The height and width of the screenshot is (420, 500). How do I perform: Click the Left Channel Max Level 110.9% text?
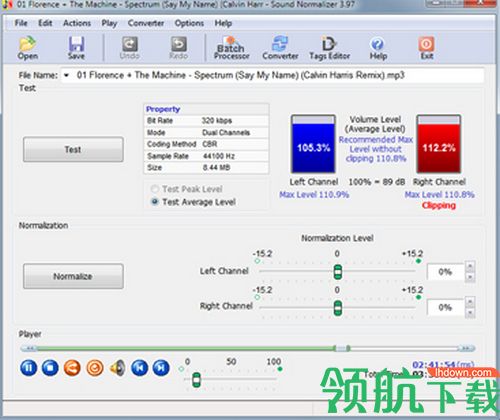pyautogui.click(x=314, y=195)
